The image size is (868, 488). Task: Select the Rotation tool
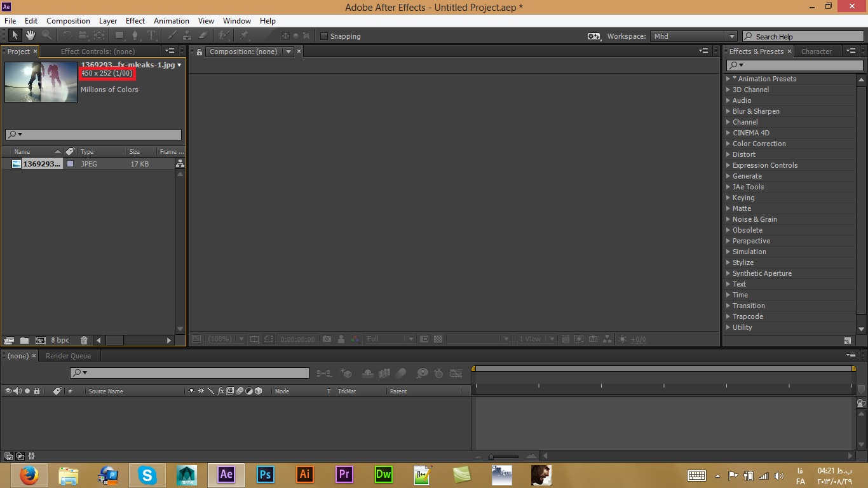click(67, 36)
